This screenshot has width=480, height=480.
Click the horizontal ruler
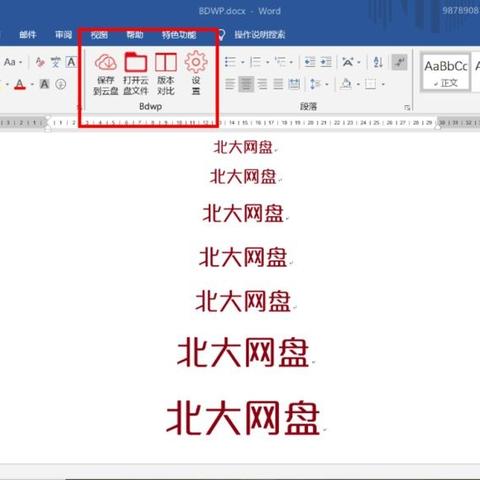(240, 123)
